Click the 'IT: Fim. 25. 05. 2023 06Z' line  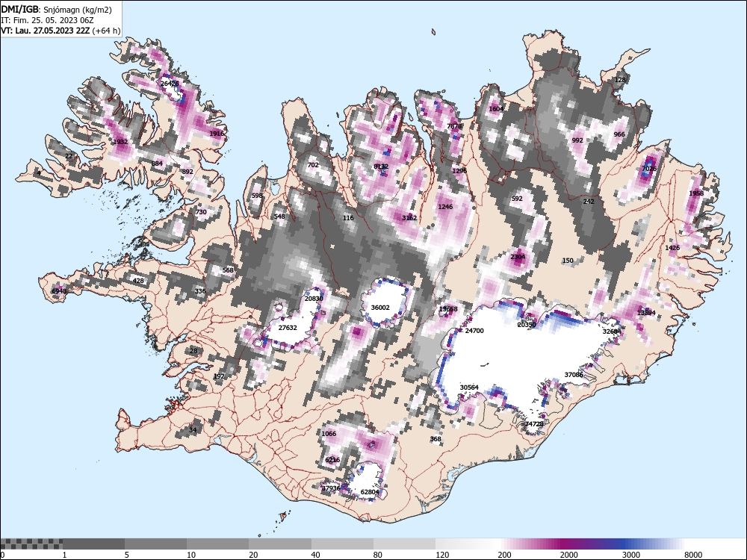47,20
